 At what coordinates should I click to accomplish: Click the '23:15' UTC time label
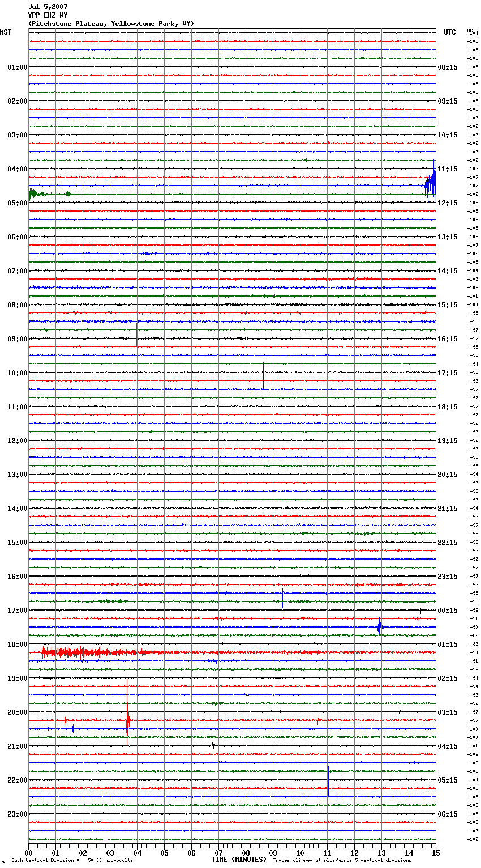point(448,577)
